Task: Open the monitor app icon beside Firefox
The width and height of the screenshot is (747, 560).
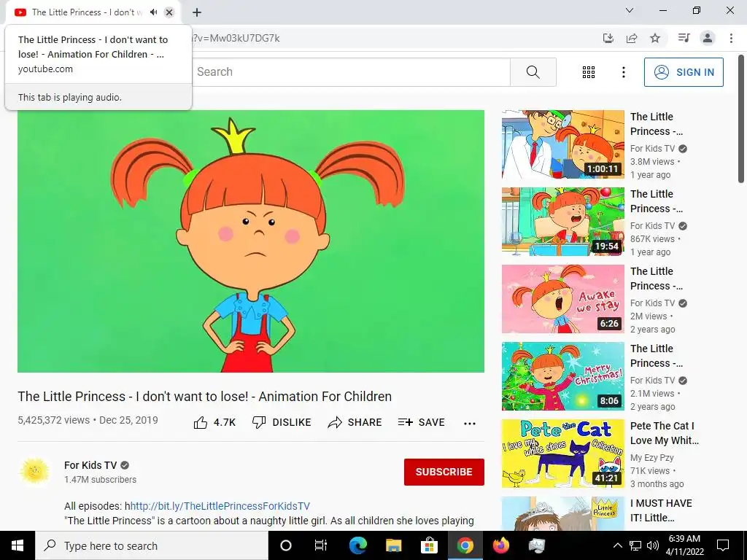Action: 537,545
